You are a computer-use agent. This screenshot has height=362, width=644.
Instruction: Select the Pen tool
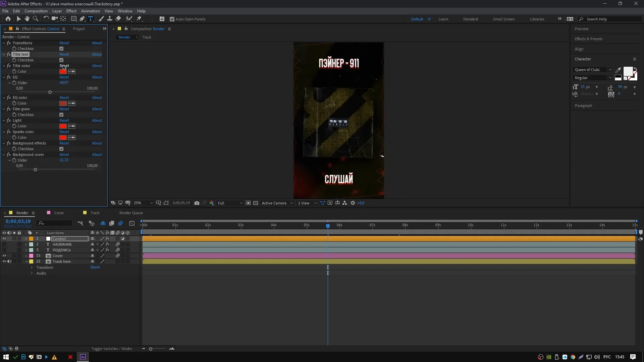click(82, 19)
